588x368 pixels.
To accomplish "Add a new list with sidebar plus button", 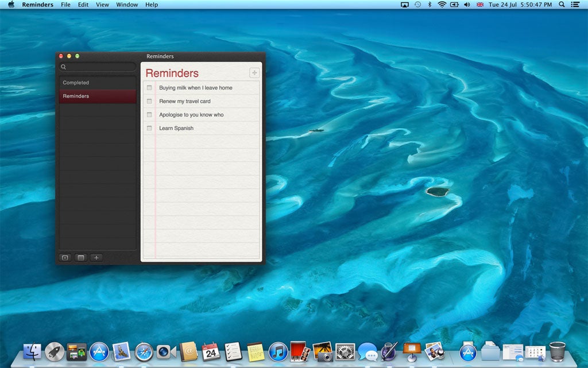I will [x=96, y=258].
